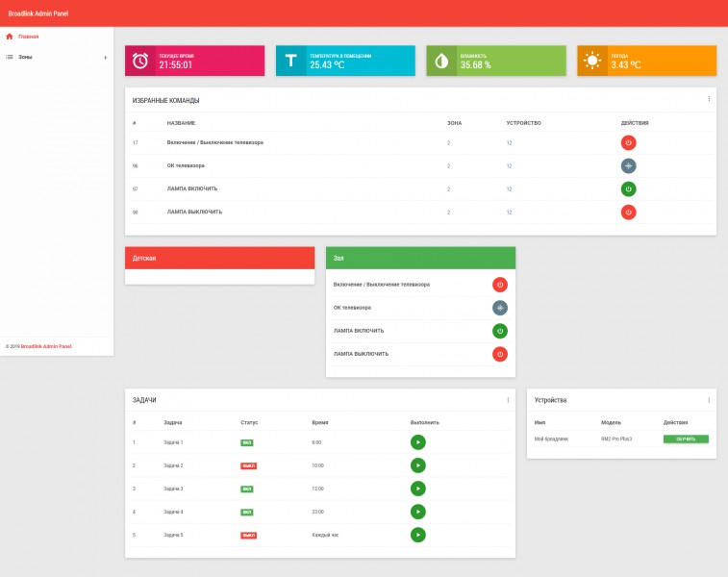
Task: Click the alarm clock icon on time card
Action: (140, 61)
